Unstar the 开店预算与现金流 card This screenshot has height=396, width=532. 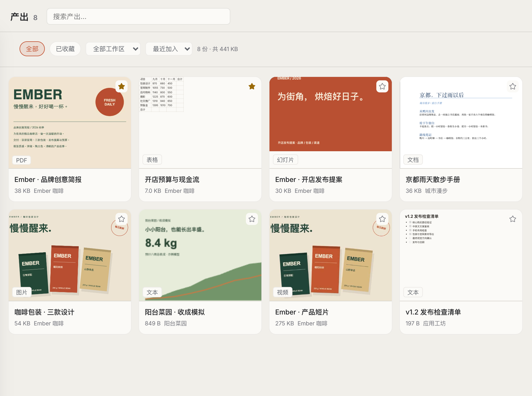(252, 86)
